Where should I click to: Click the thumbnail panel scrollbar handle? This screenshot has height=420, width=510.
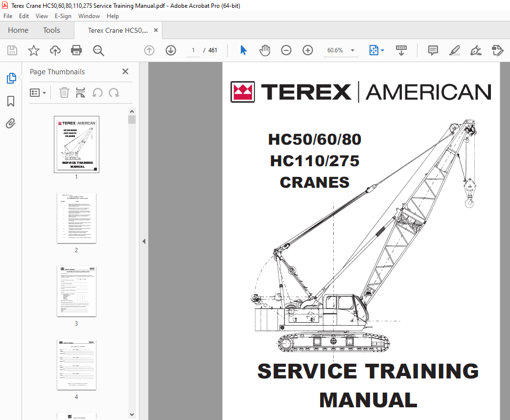132,119
